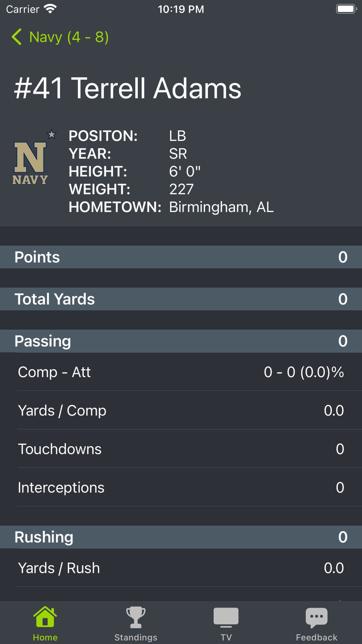
Task: Select the Yards / Rush stat row
Action: [x=181, y=568]
